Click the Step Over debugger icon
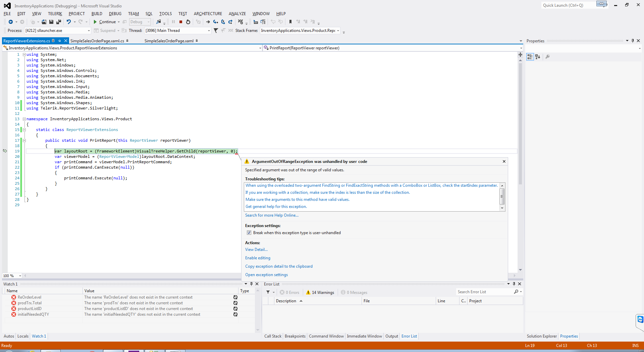This screenshot has width=644, height=352. pyautogui.click(x=223, y=22)
